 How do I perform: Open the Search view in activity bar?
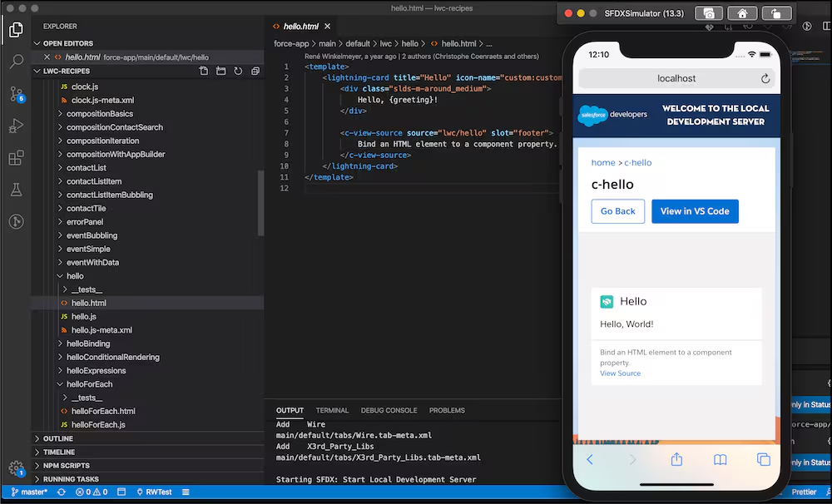17,62
